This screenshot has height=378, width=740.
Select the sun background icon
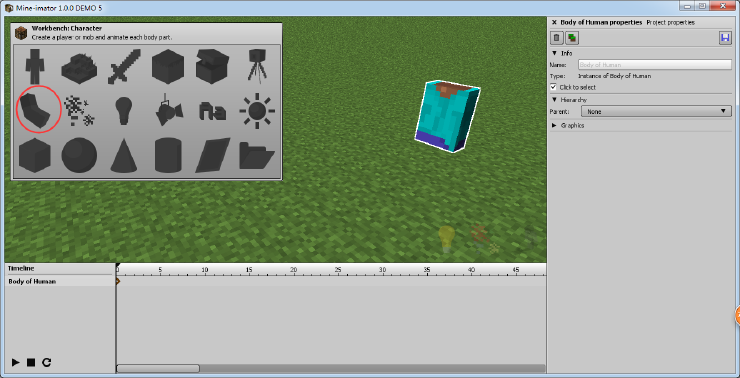click(257, 110)
